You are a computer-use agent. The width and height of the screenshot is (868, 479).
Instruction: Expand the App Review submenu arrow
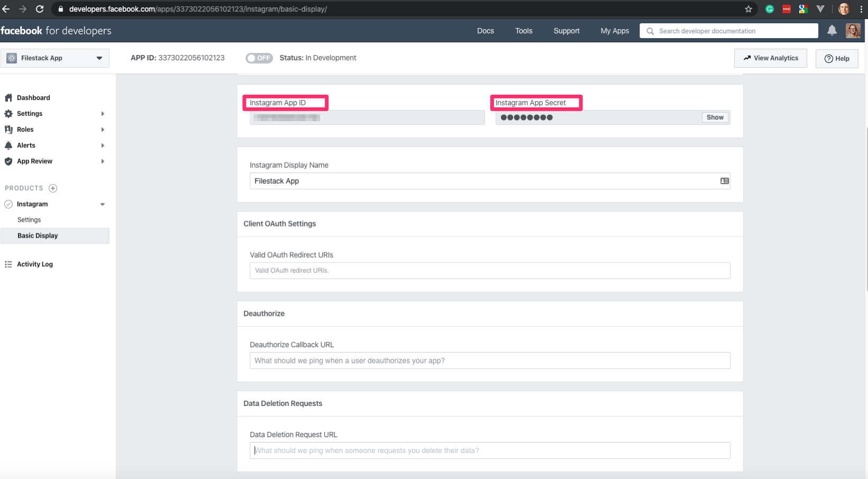103,161
